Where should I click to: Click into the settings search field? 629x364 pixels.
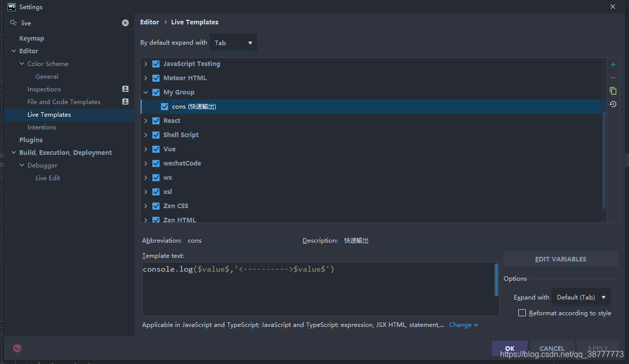pos(71,23)
